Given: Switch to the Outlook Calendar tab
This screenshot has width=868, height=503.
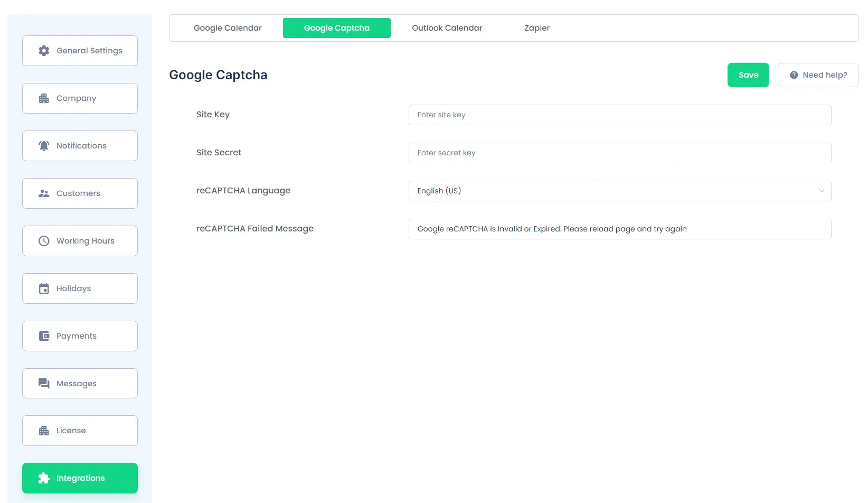Looking at the screenshot, I should coord(447,28).
